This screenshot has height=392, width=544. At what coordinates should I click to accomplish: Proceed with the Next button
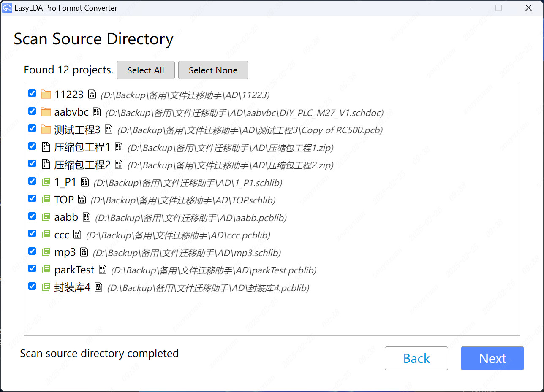click(492, 358)
